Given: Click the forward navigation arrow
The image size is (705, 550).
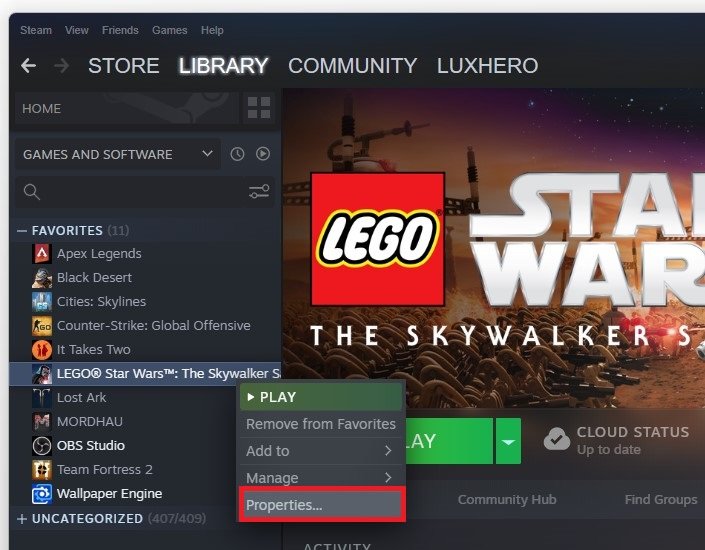Looking at the screenshot, I should pos(62,66).
